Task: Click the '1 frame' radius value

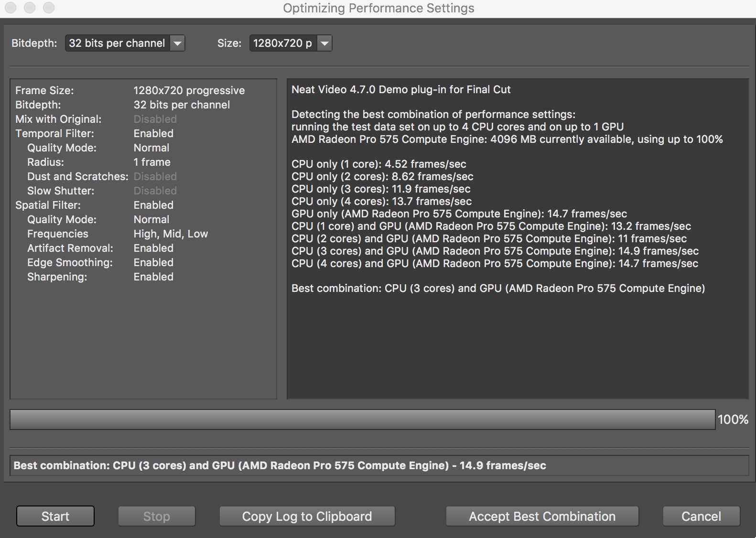Action: coord(152,162)
